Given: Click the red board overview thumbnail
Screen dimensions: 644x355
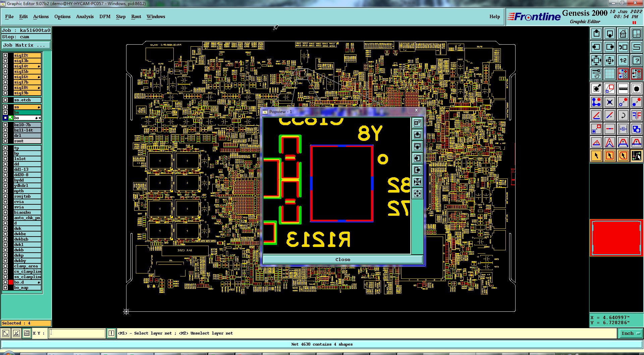Looking at the screenshot, I should pos(616,238).
